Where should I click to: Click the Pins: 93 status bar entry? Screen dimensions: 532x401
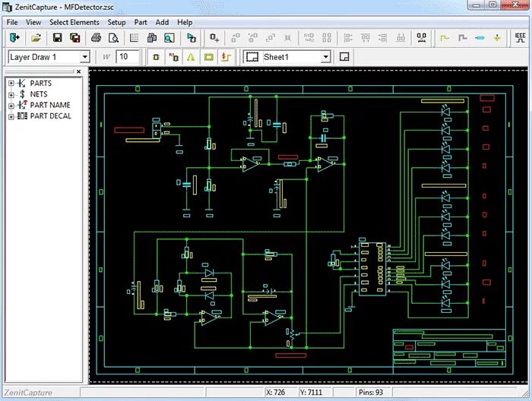pos(371,393)
